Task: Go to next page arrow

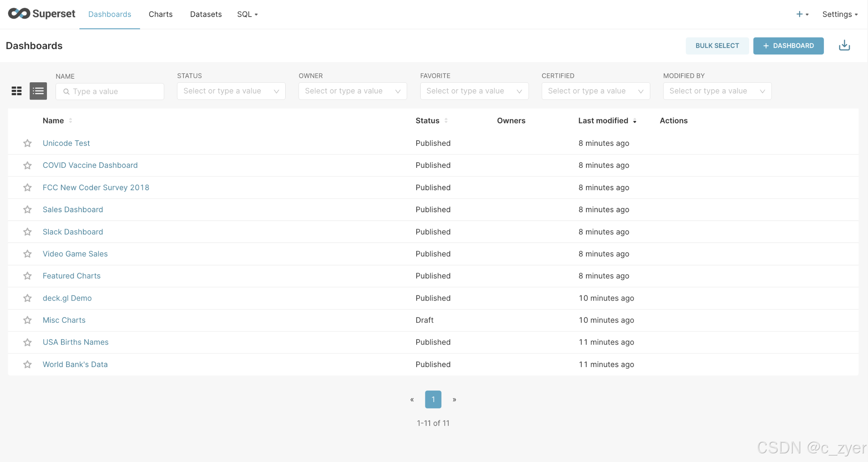Action: point(454,399)
